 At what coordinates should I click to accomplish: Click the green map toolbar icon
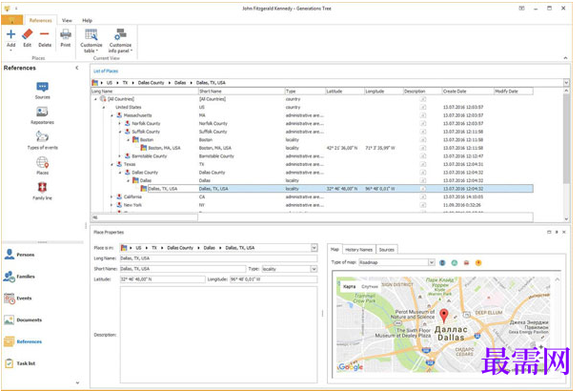coord(455,262)
